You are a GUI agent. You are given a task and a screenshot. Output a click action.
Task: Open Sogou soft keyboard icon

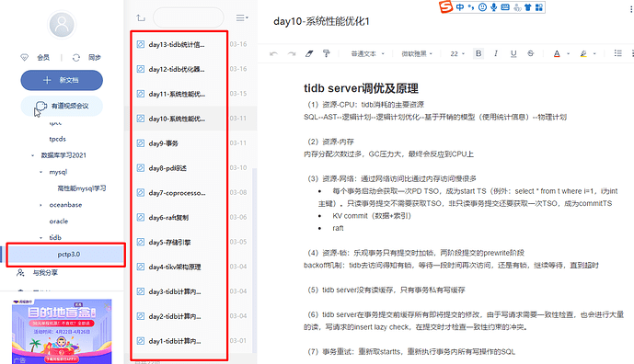point(505,7)
